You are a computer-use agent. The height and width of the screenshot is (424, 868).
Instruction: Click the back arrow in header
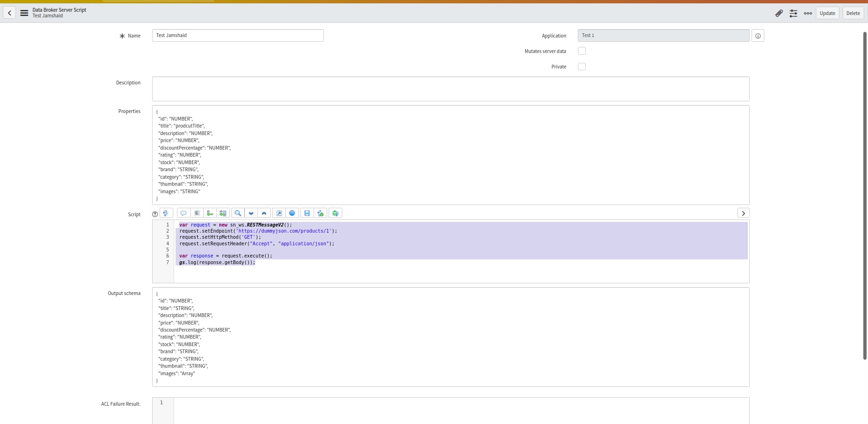9,13
